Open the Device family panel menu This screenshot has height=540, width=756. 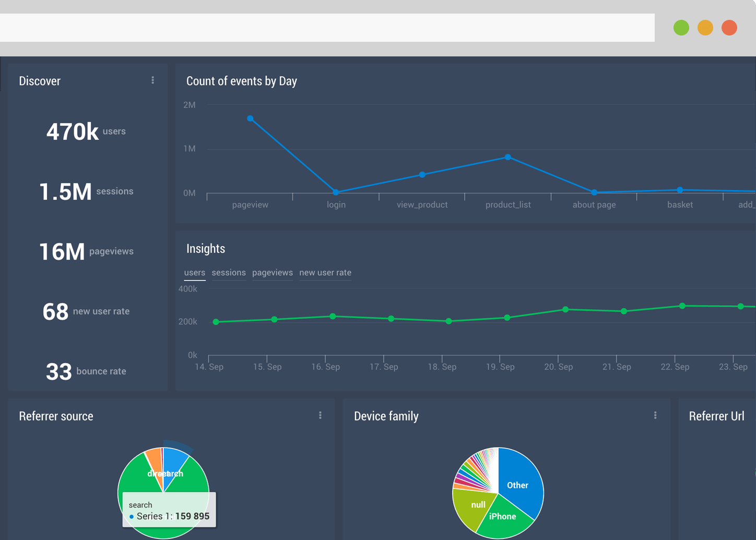coord(655,416)
